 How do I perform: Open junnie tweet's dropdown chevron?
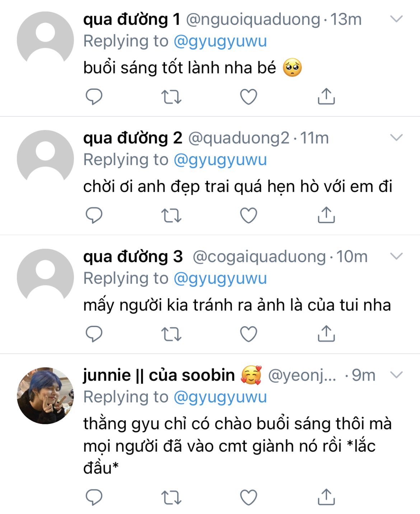coord(396,375)
